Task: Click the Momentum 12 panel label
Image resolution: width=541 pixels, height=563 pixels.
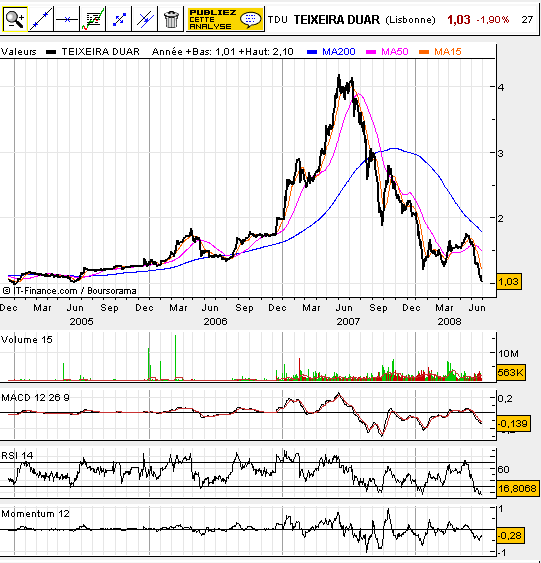Action: coord(36,514)
